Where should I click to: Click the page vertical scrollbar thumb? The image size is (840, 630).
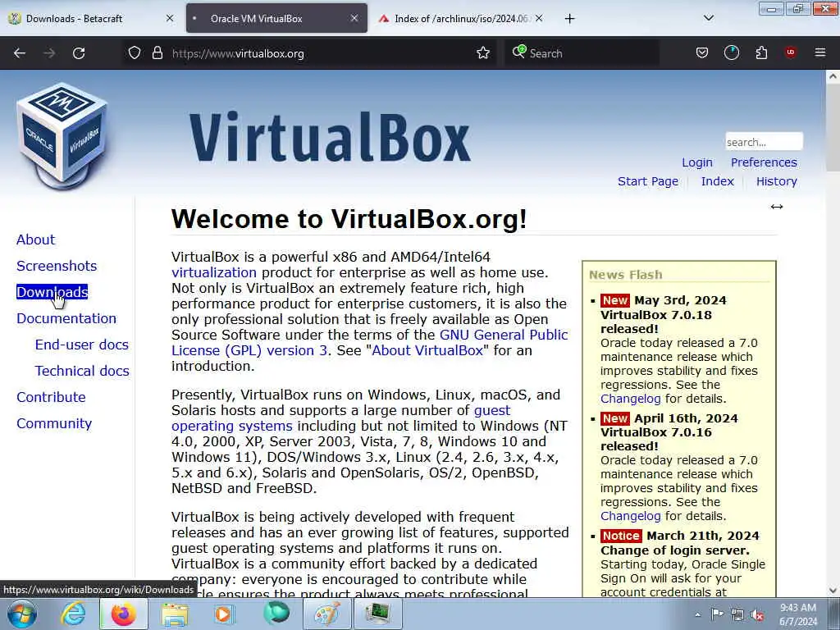pyautogui.click(x=833, y=129)
